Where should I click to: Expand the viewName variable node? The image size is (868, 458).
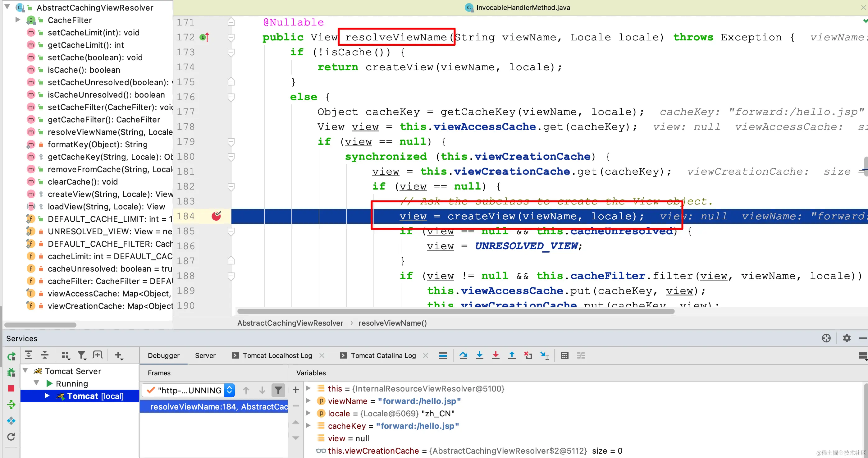(x=308, y=401)
